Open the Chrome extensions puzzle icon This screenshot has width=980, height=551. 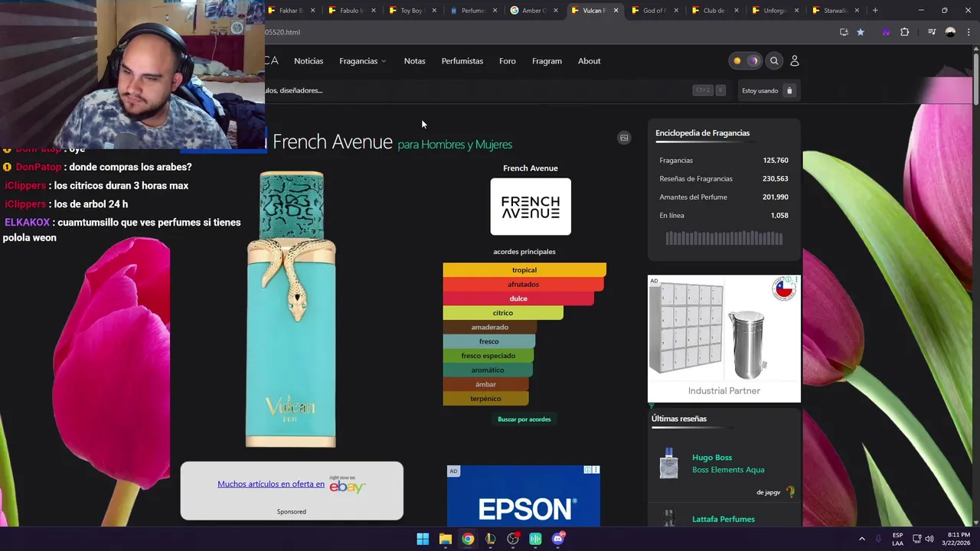(x=905, y=32)
